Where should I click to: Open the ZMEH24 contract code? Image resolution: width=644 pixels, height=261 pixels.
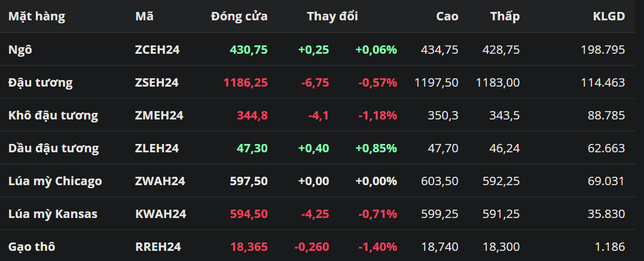[x=159, y=115]
